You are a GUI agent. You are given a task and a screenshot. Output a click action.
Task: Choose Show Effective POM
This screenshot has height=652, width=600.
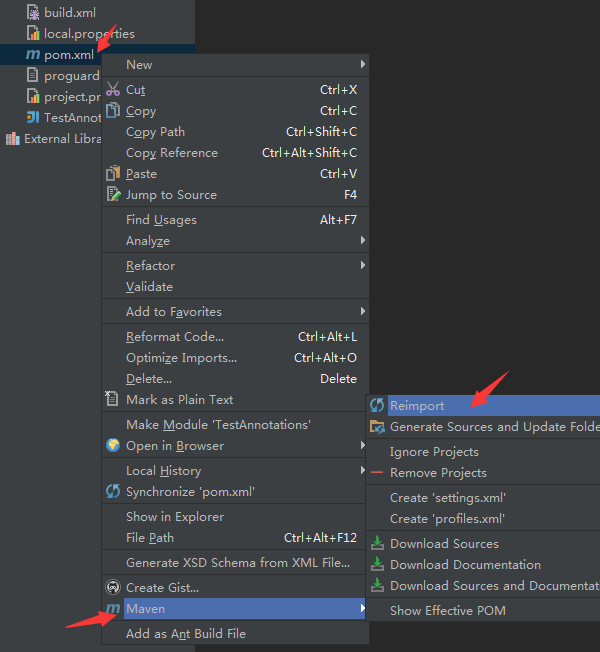click(x=447, y=611)
